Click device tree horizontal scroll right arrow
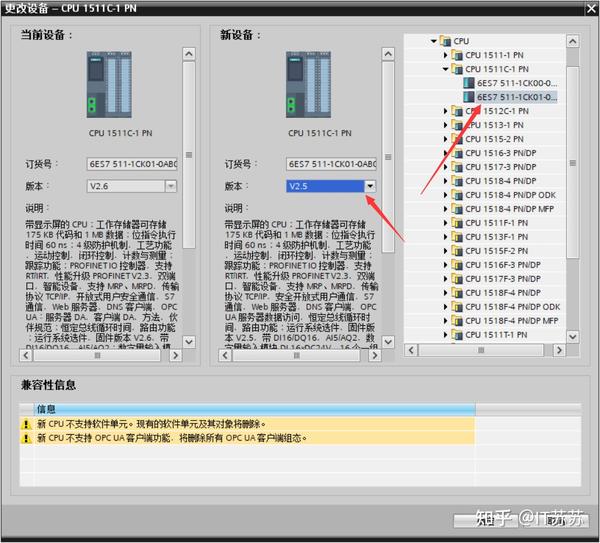 click(x=559, y=350)
